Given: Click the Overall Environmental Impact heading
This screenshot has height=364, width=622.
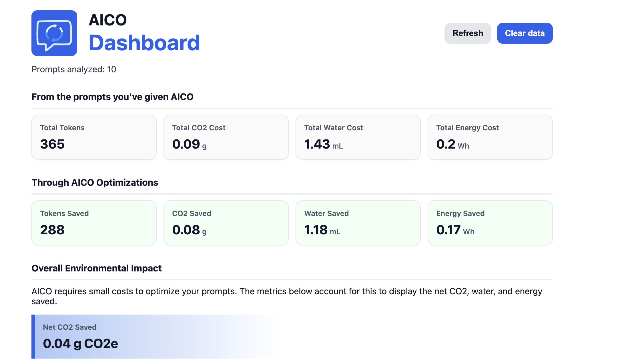Looking at the screenshot, I should click(x=97, y=268).
